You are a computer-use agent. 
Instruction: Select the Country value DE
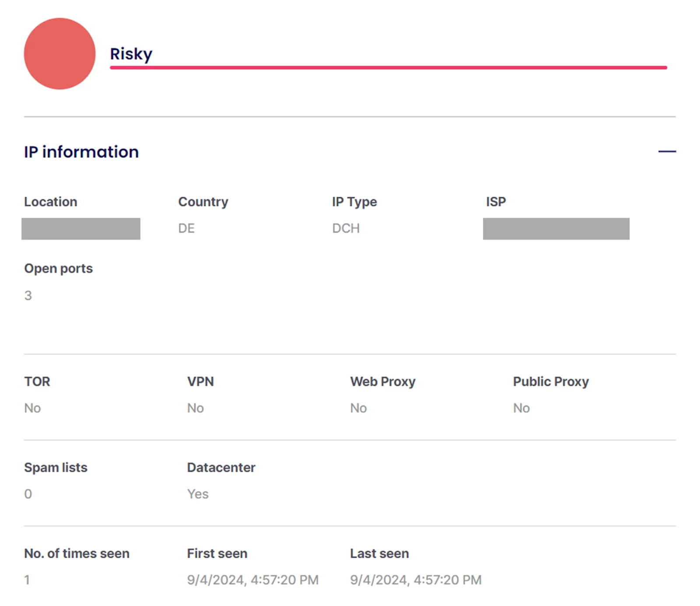click(x=186, y=228)
